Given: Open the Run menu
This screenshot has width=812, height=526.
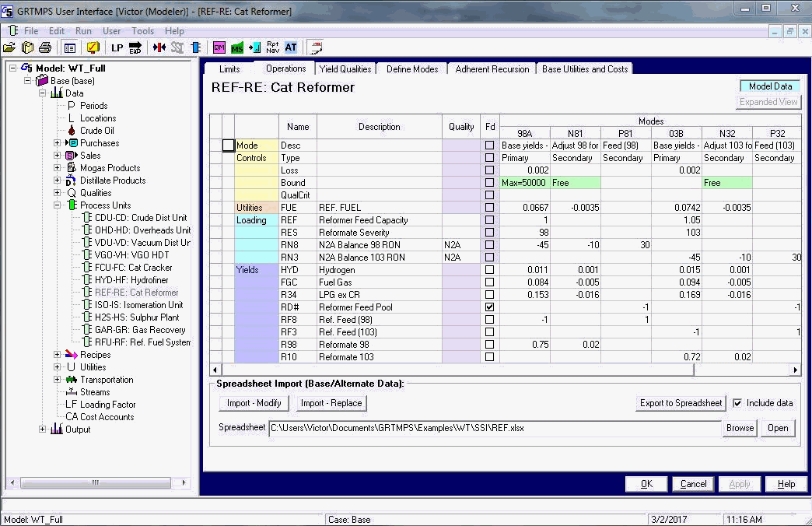Looking at the screenshot, I should click(x=83, y=31).
